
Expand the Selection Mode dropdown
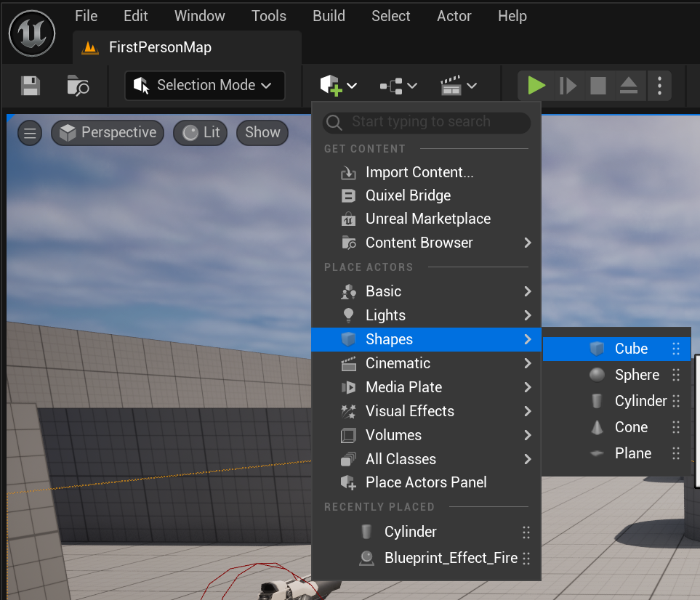205,85
